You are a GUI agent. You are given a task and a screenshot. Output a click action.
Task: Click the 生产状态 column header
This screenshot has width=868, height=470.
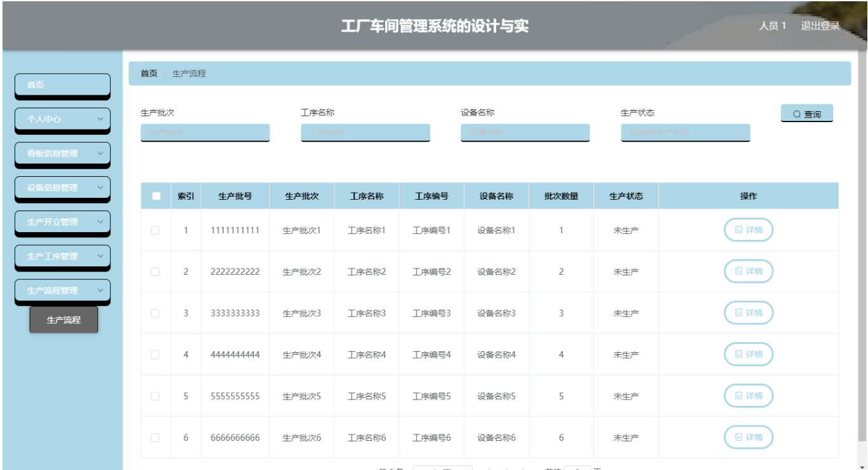tap(626, 196)
